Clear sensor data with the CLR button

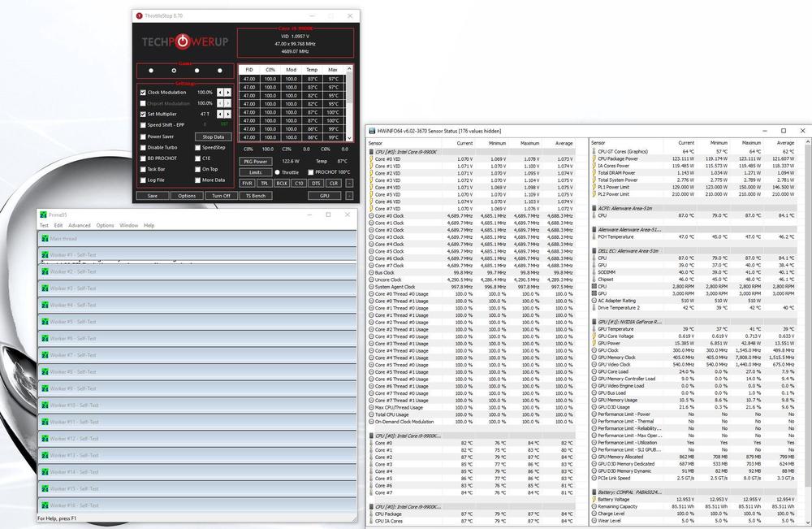(332, 183)
